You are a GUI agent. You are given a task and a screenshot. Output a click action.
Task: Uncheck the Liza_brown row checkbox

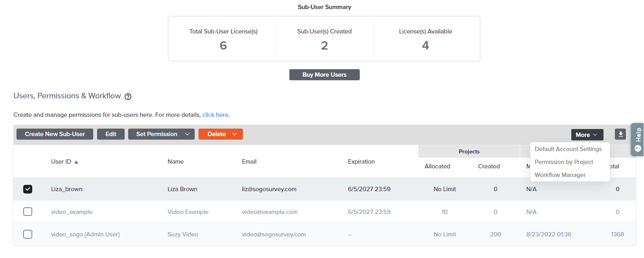tap(28, 189)
